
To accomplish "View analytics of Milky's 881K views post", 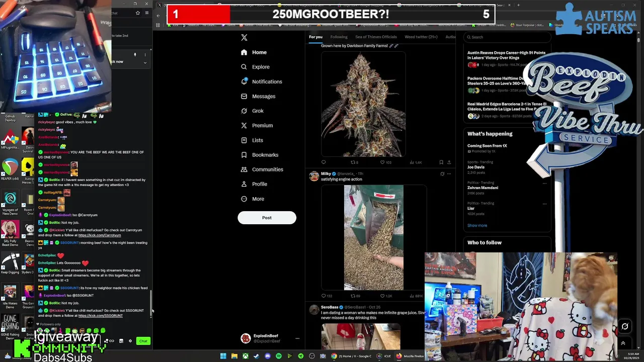I will [x=416, y=296].
